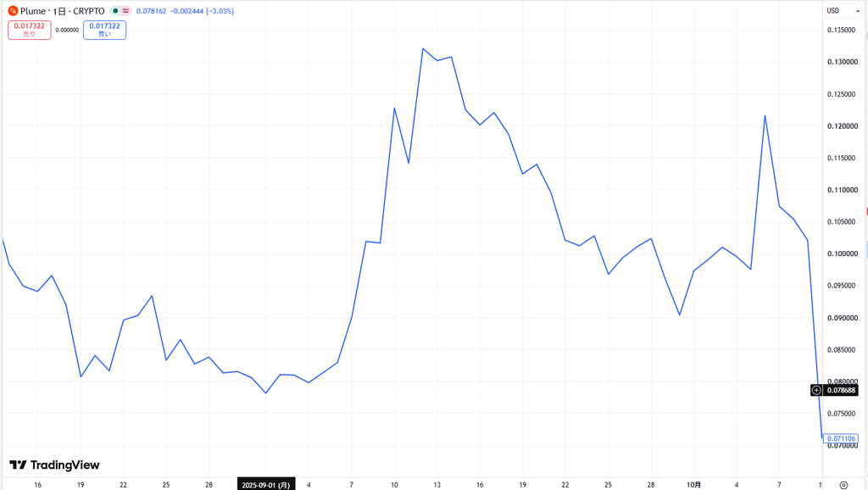Click the 0.095000 price axis label
868x490 pixels.
pyautogui.click(x=842, y=286)
